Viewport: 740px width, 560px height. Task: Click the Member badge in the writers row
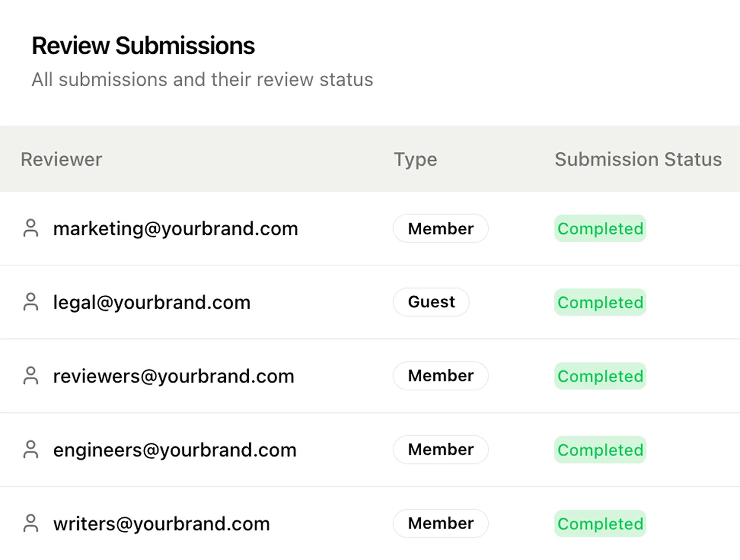pyautogui.click(x=441, y=523)
